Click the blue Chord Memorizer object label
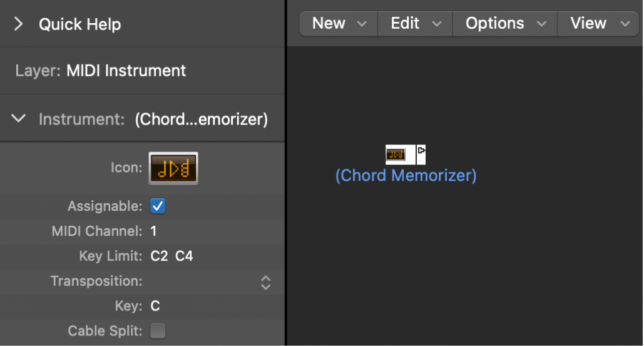This screenshot has width=644, height=346. 406,176
